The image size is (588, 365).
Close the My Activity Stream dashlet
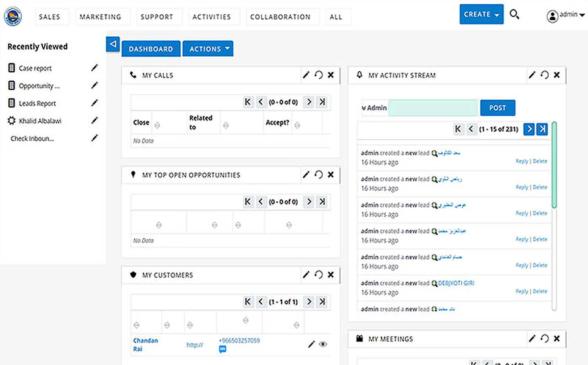[557, 75]
